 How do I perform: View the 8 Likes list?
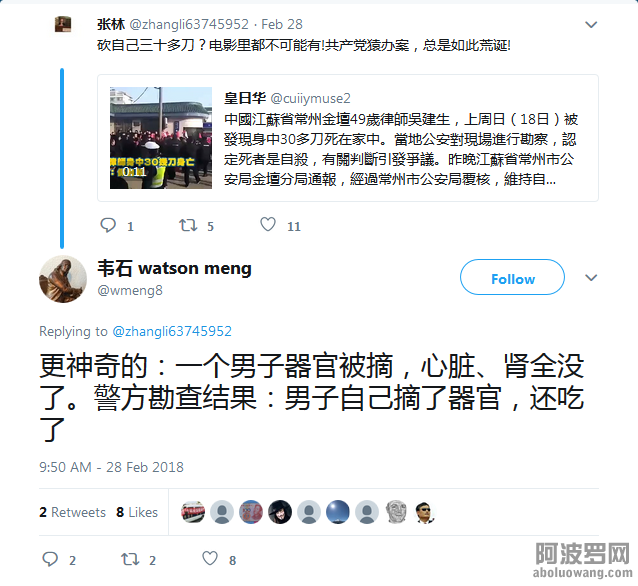click(x=137, y=512)
